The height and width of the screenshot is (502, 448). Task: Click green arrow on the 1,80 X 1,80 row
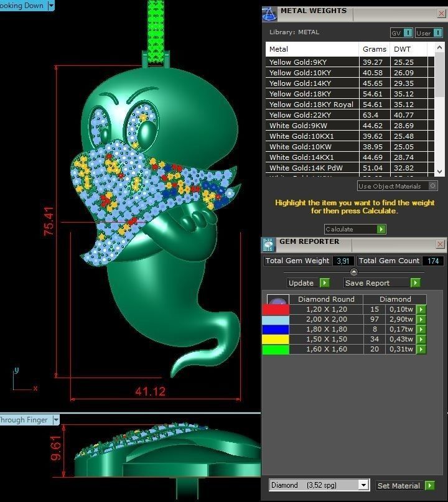click(x=421, y=329)
